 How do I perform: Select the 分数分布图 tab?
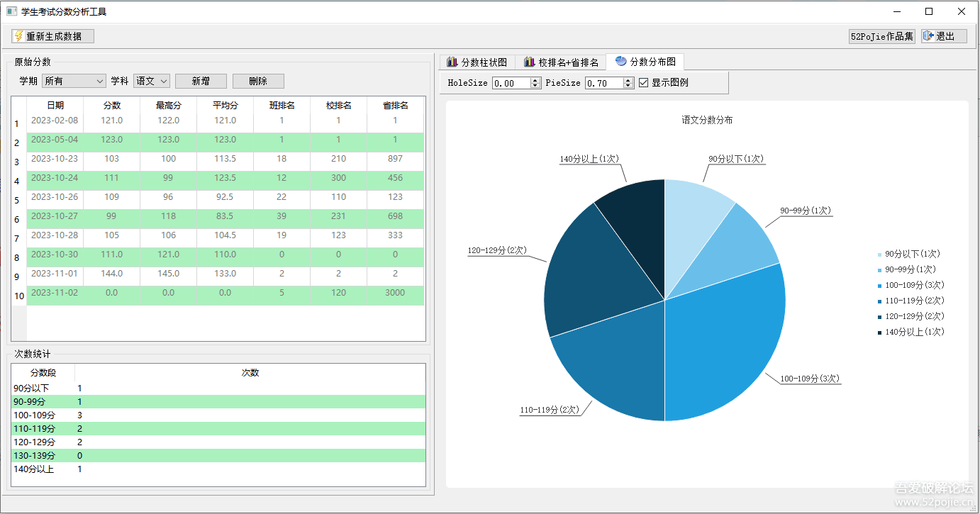[645, 62]
